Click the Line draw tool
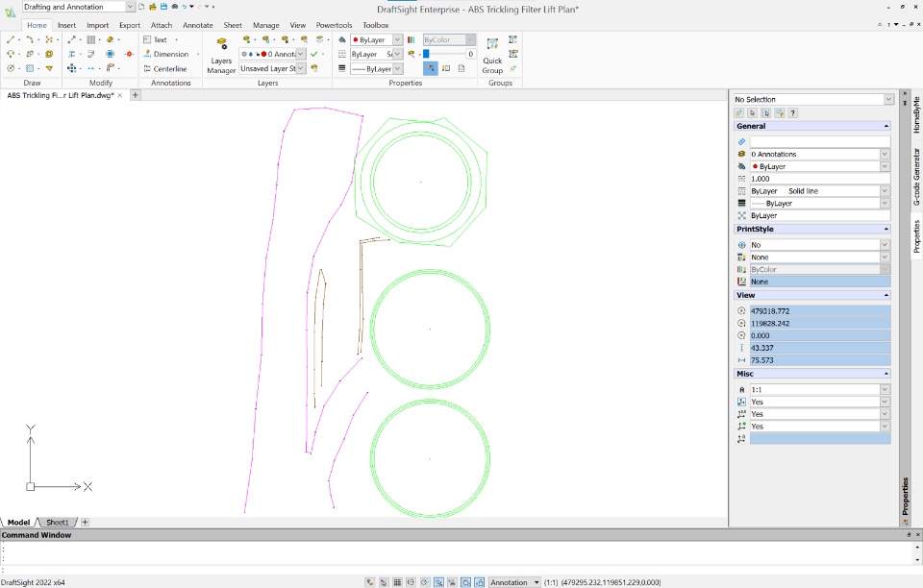 (11, 40)
